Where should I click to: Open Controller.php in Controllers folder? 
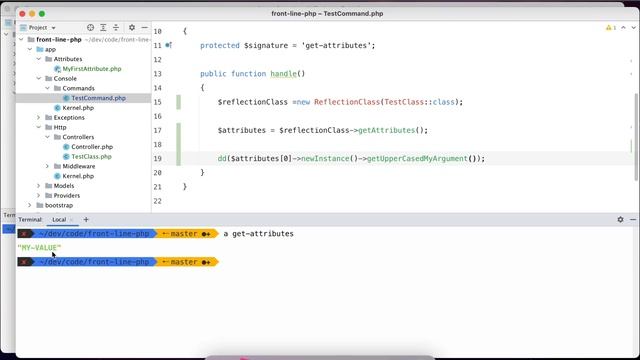coord(92,147)
